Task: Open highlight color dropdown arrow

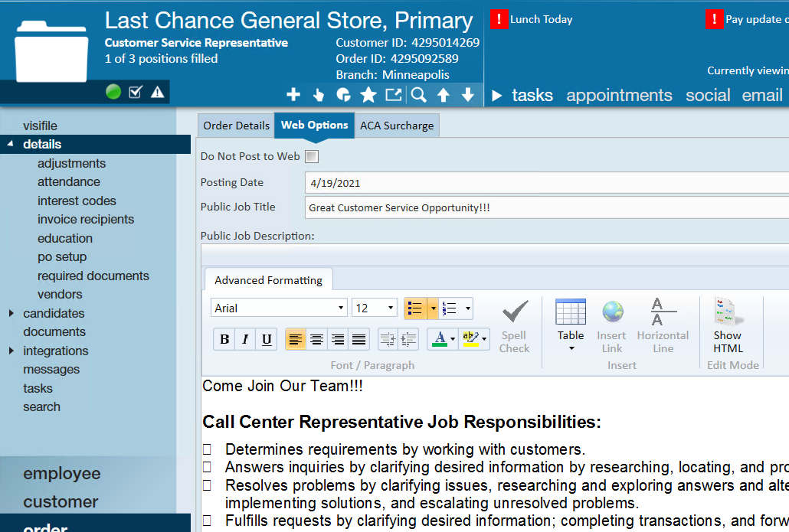Action: point(484,339)
